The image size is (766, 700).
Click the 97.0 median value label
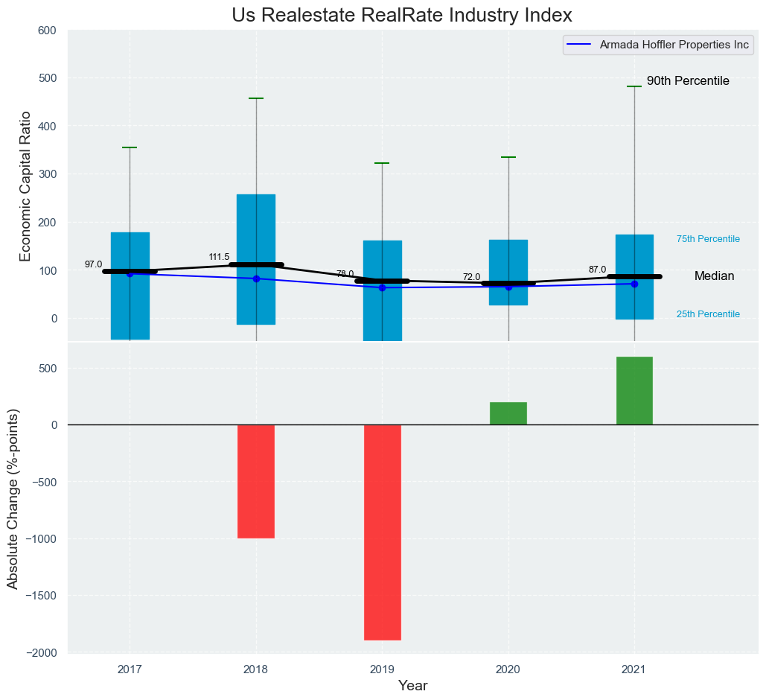(x=93, y=264)
